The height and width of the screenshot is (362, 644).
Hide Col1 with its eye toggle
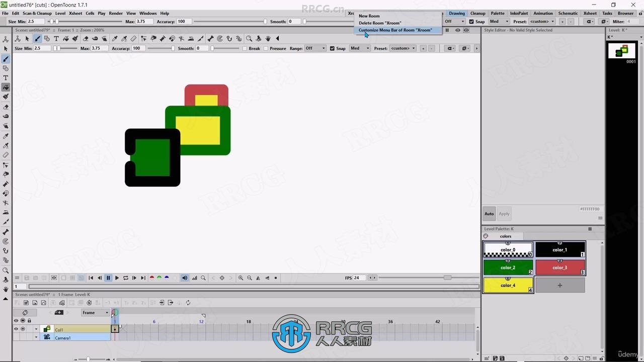click(x=16, y=329)
